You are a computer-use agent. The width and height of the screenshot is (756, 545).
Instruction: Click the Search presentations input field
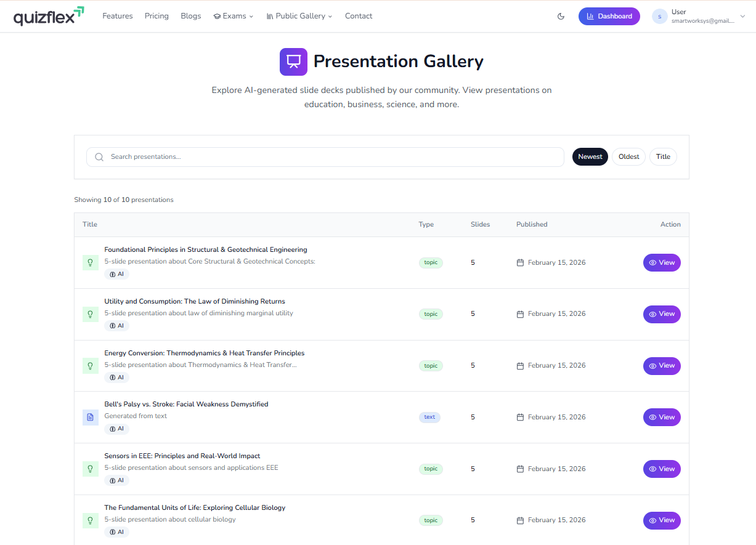333,157
